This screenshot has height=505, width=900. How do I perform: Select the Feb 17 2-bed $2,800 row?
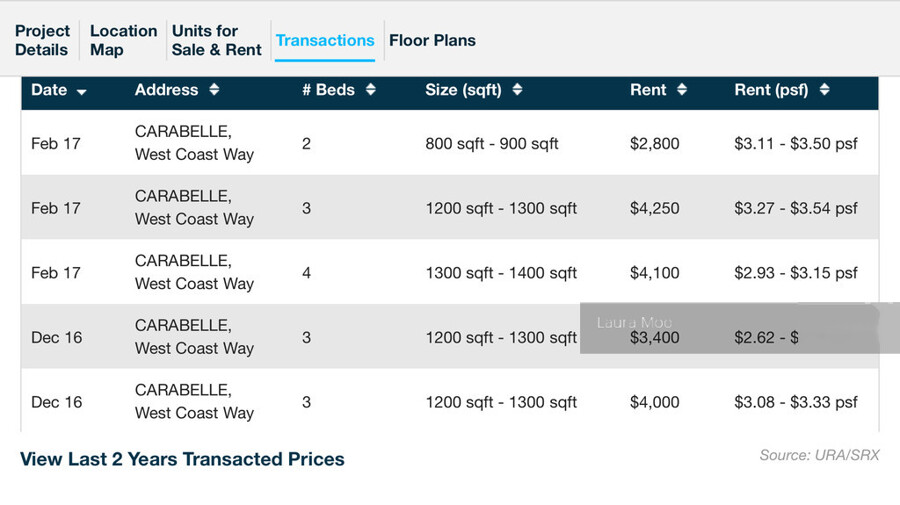coord(450,143)
